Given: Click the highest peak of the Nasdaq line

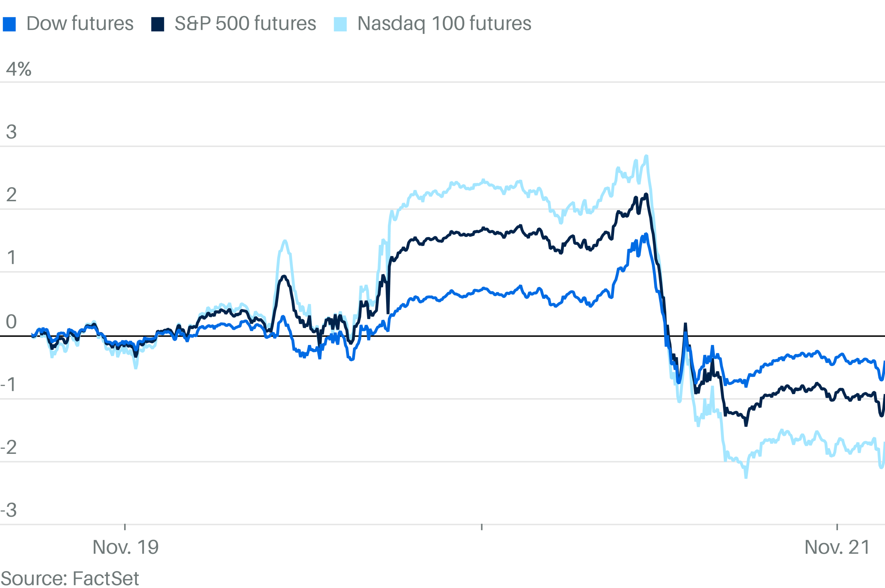Looking at the screenshot, I should click(x=646, y=156).
